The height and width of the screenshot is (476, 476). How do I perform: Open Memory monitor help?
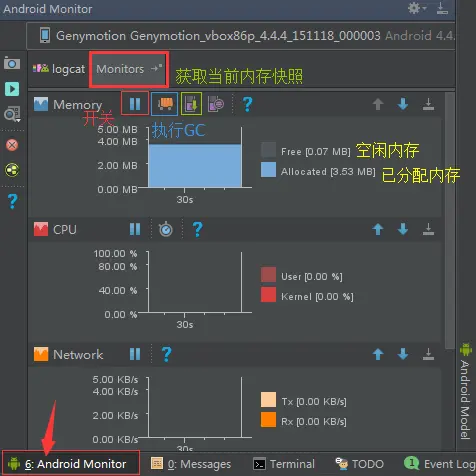pyautogui.click(x=247, y=104)
